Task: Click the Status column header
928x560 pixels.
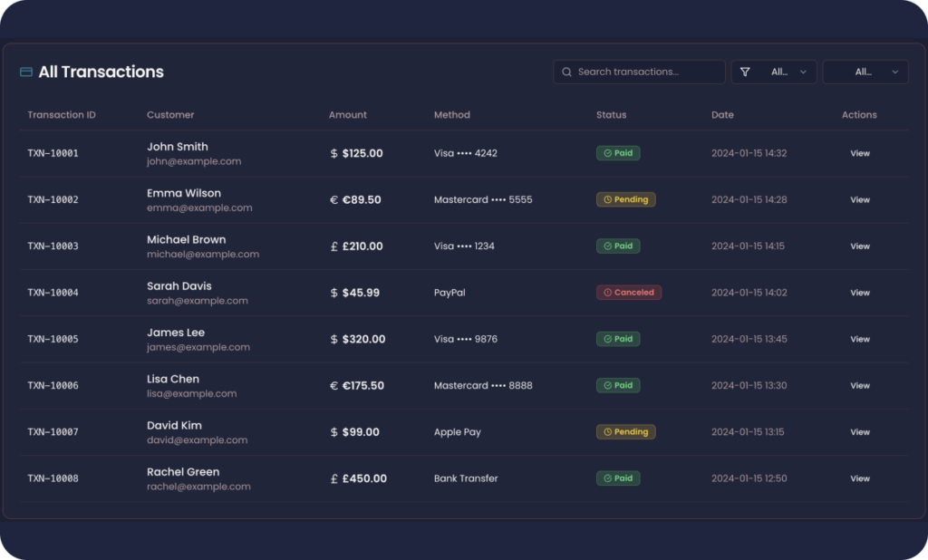Action: pyautogui.click(x=611, y=115)
